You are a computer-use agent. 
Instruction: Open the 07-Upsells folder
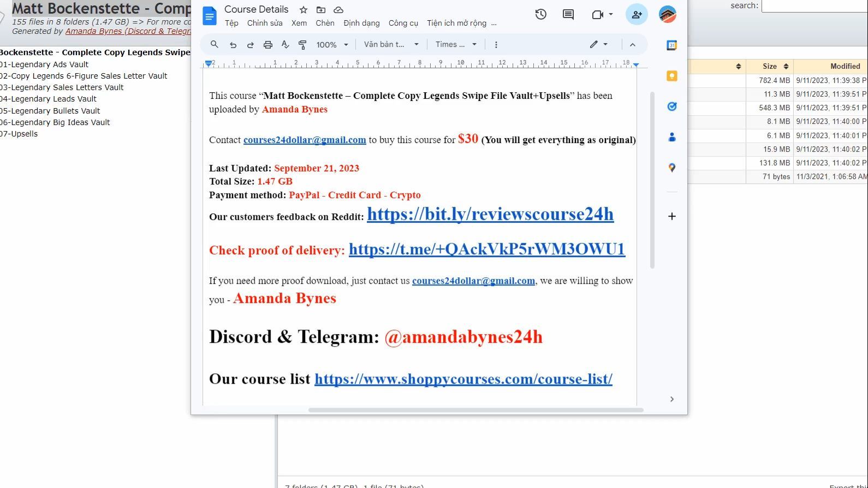pyautogui.click(x=19, y=134)
